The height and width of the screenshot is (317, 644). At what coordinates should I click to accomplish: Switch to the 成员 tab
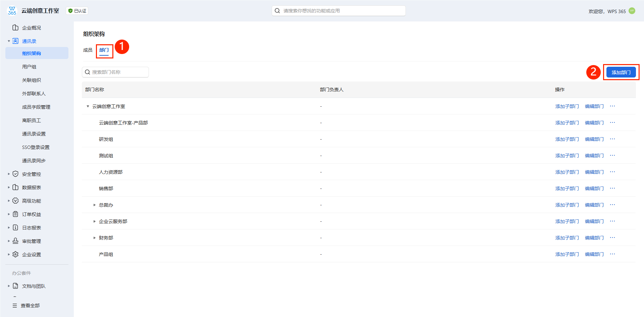tap(88, 50)
